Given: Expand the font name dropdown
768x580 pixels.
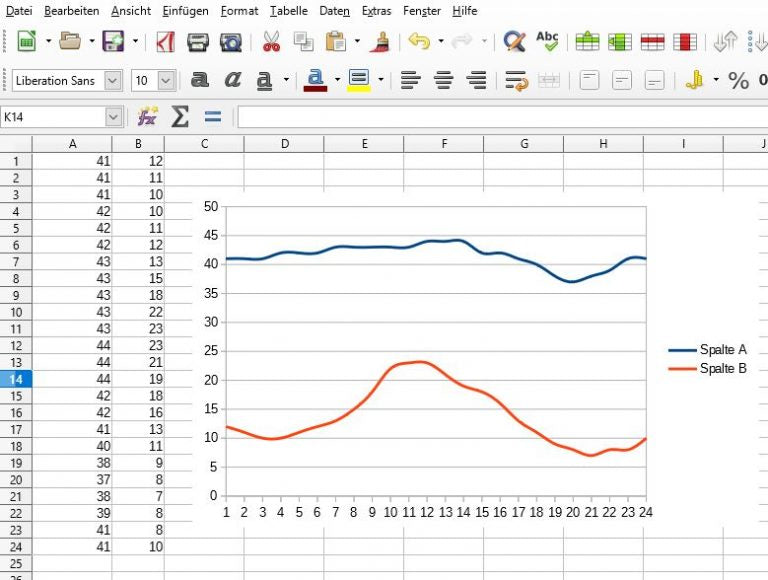Looking at the screenshot, I should pos(113,80).
